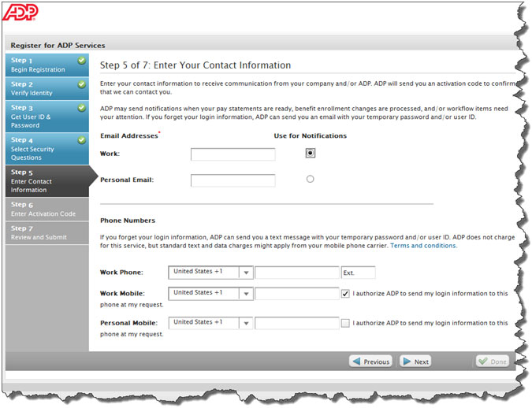
Task: Click the Next button
Action: (x=415, y=362)
